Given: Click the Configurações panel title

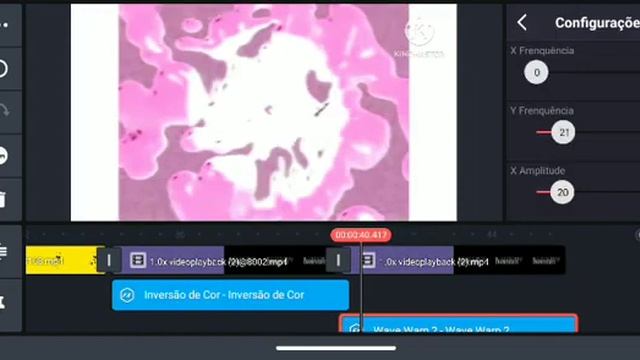Looking at the screenshot, I should pyautogui.click(x=598, y=23).
